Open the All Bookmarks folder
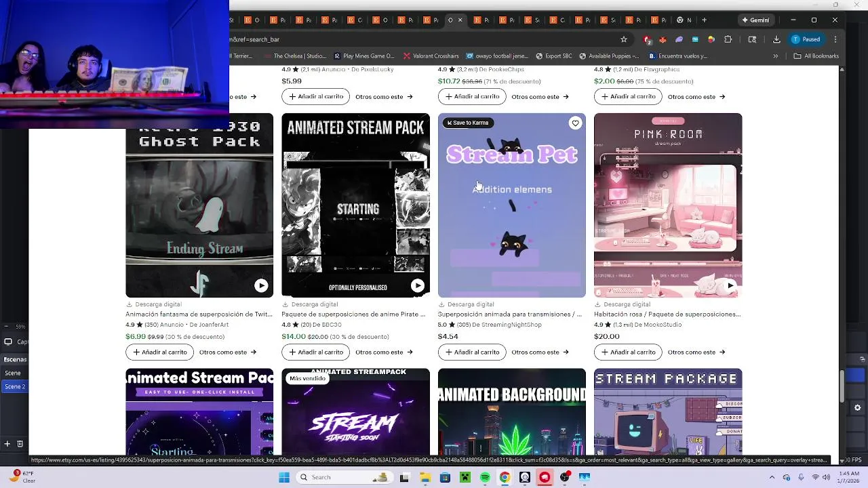The height and width of the screenshot is (488, 868). tap(816, 56)
